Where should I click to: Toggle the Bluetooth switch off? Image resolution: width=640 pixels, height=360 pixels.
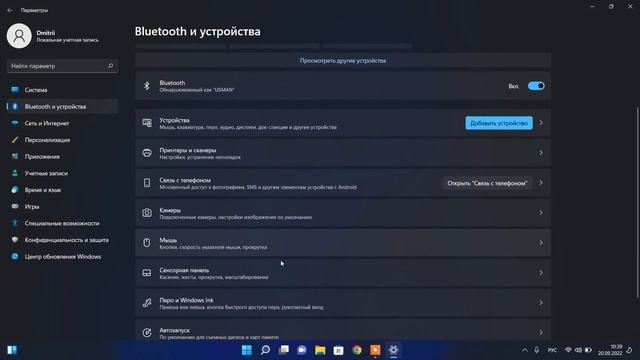click(x=536, y=86)
